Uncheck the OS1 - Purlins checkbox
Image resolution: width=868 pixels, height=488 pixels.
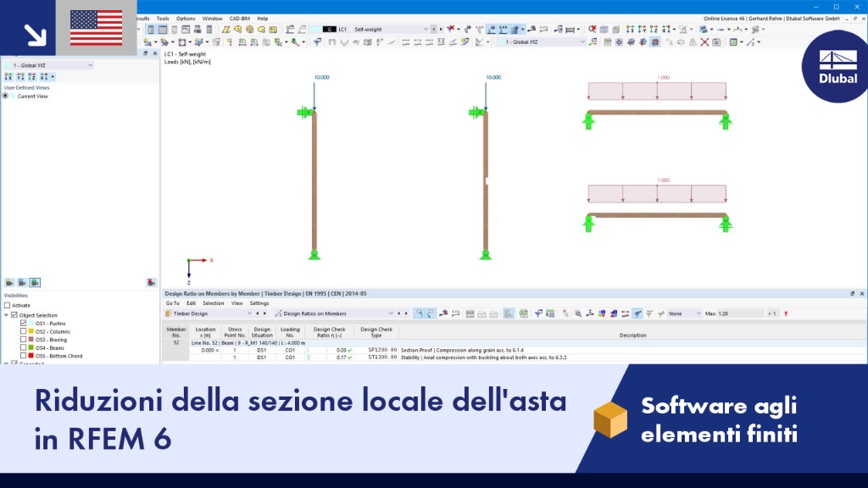(23, 323)
